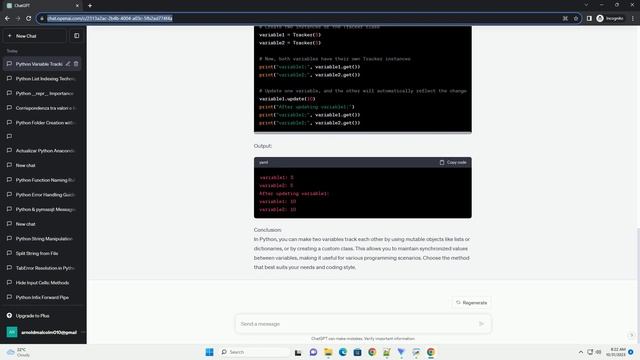Screen dimensions: 640x360
Task: Click the Regenerate button
Action: [x=471, y=303]
